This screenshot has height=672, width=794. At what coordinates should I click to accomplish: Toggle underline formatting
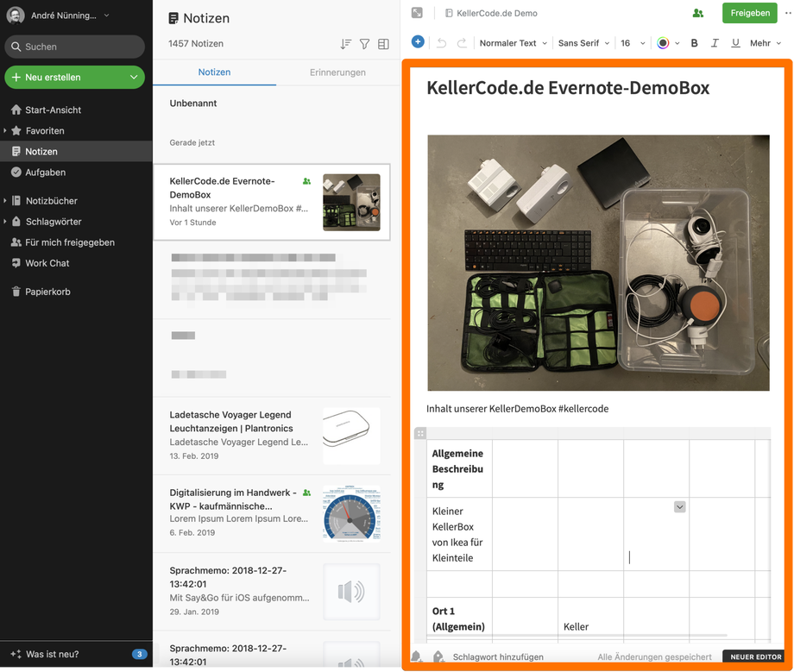(x=735, y=43)
